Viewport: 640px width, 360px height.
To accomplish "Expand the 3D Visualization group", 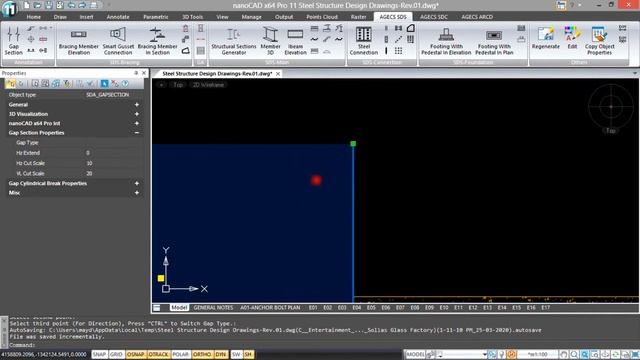I will click(x=137, y=114).
